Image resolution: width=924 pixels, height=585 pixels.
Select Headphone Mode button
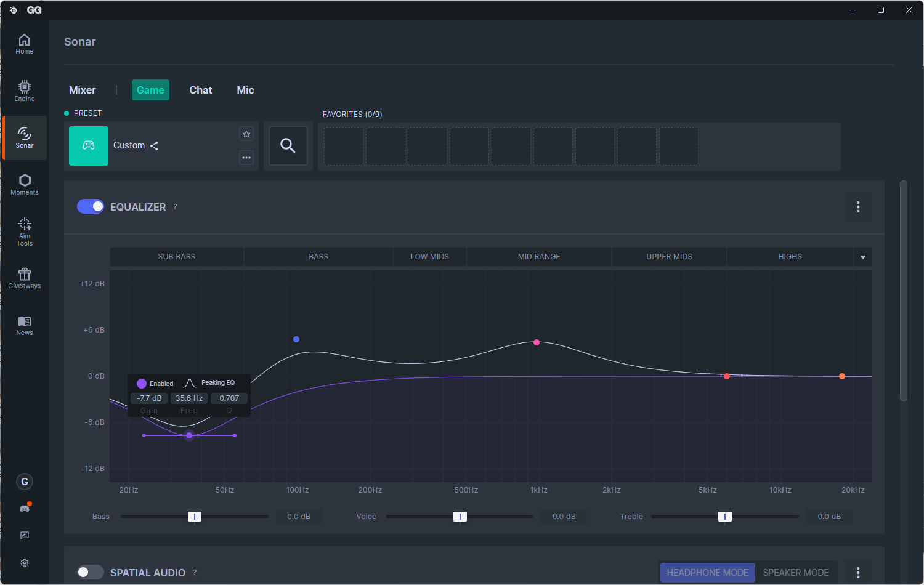708,573
